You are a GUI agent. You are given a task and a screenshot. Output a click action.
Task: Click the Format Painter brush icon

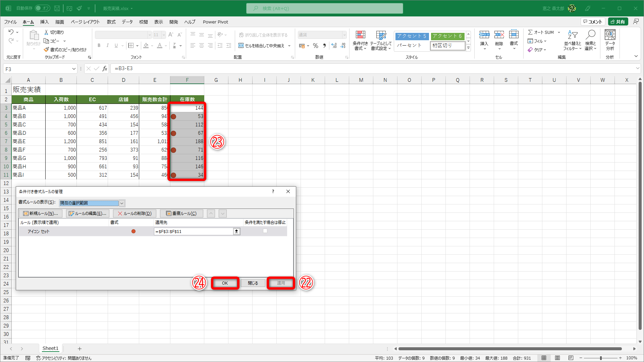(47, 50)
